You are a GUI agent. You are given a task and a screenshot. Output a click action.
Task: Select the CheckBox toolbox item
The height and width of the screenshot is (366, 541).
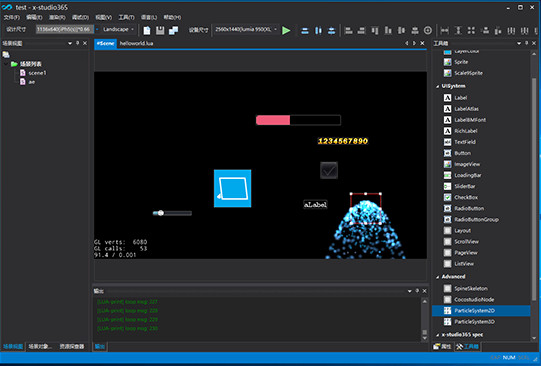click(466, 197)
